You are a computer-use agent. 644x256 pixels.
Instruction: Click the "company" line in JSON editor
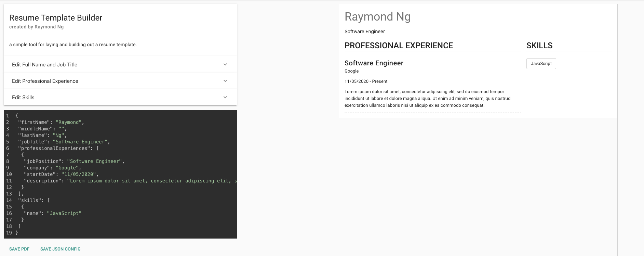click(53, 168)
